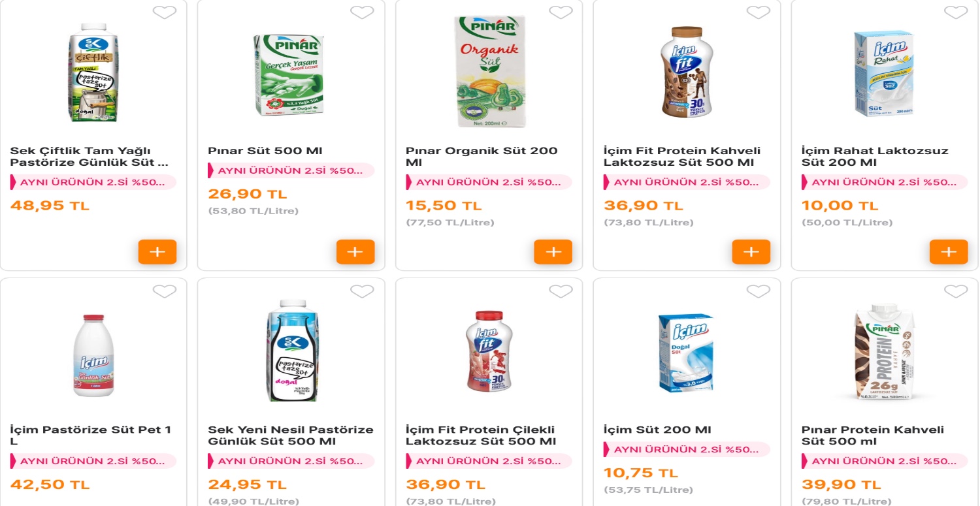Click promo badge under Pınar Süt 500 Ml

[291, 170]
